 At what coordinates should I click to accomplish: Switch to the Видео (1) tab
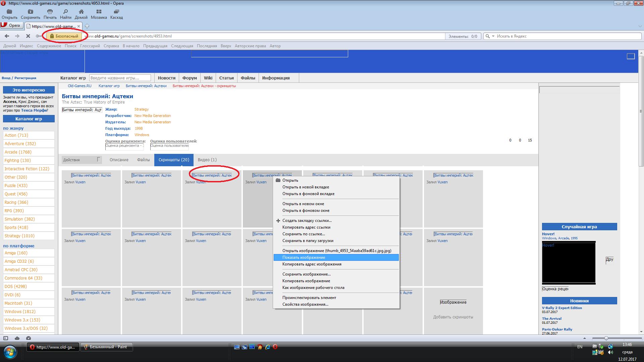coord(207,160)
